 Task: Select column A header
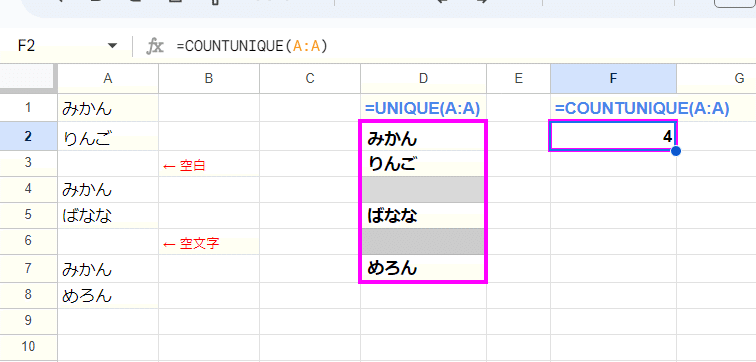108,79
